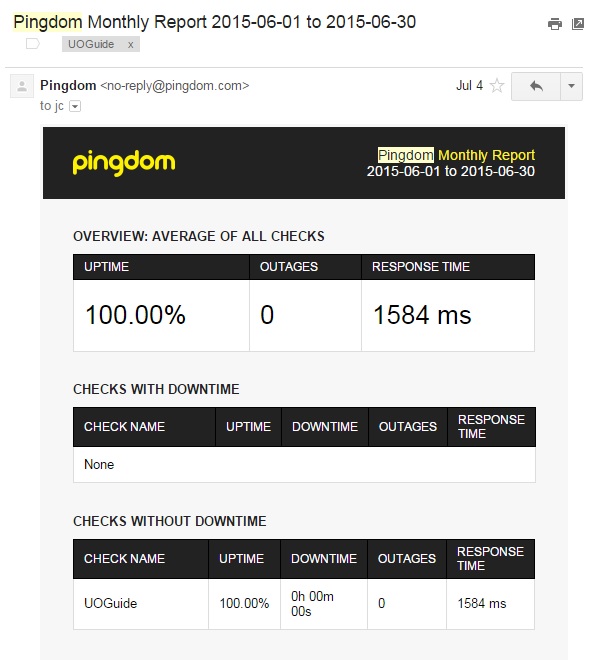Click the Pingdom Monthly Report banner heading
The image size is (595, 660).
click(x=456, y=155)
